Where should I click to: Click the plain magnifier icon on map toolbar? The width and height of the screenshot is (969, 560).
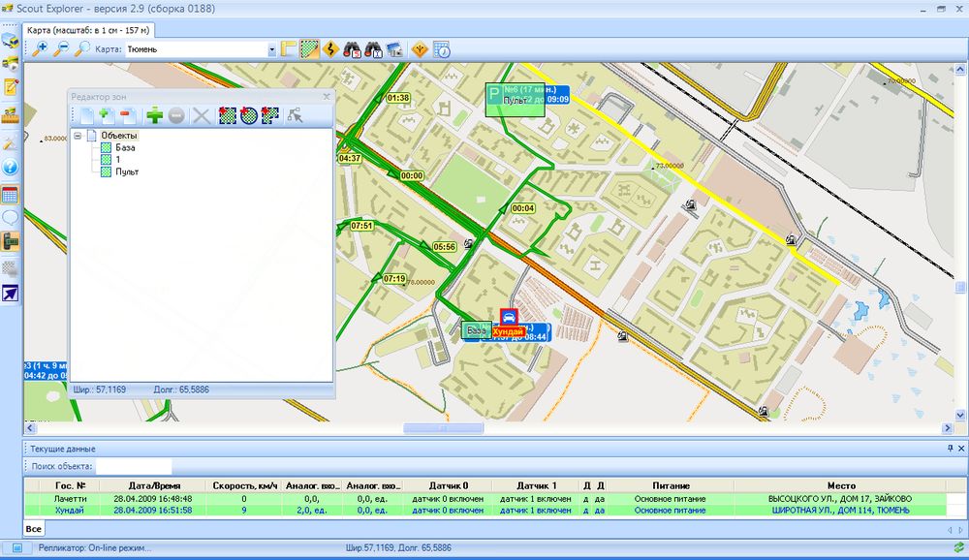(x=81, y=48)
